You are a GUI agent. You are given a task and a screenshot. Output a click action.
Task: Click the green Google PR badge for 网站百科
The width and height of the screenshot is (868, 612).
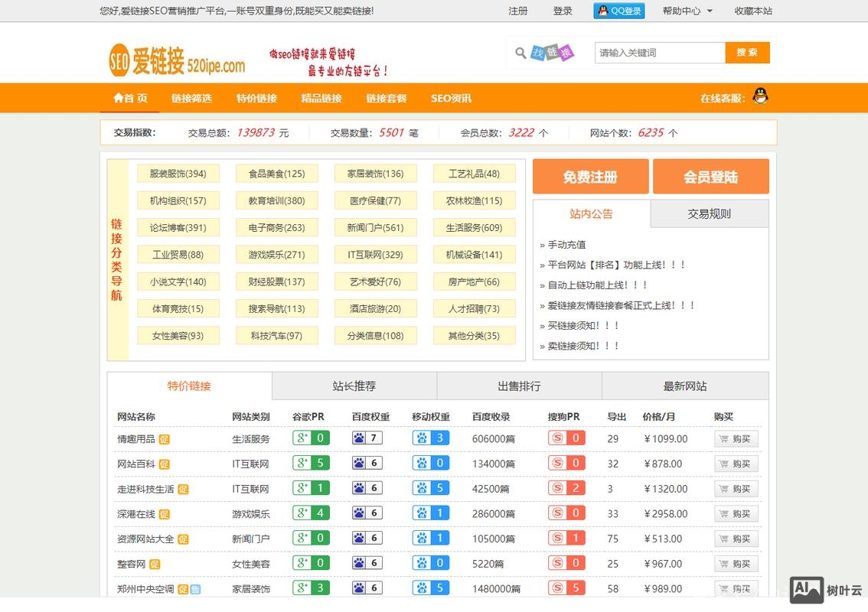(x=310, y=463)
